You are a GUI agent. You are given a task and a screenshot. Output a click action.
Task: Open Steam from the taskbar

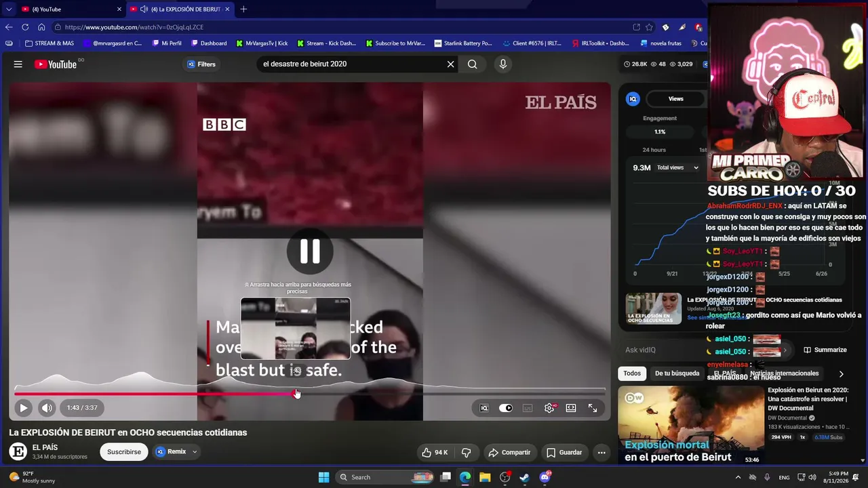point(524,477)
